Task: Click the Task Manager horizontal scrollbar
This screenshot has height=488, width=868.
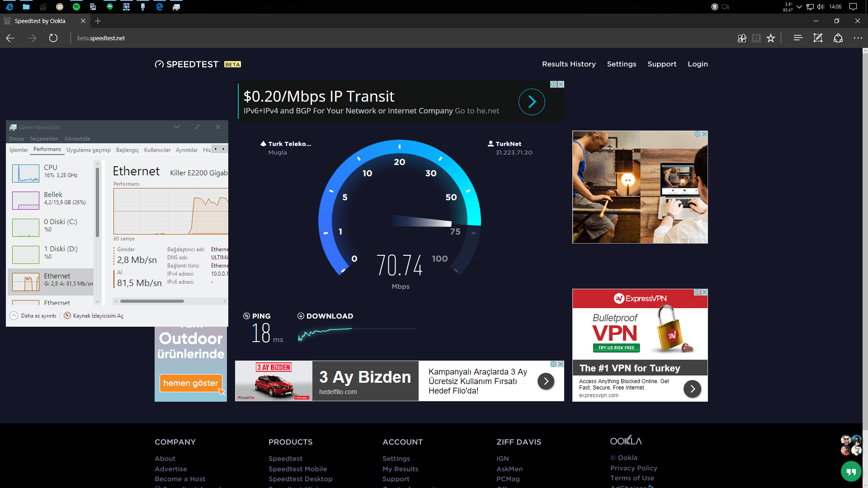Action: coord(152,301)
